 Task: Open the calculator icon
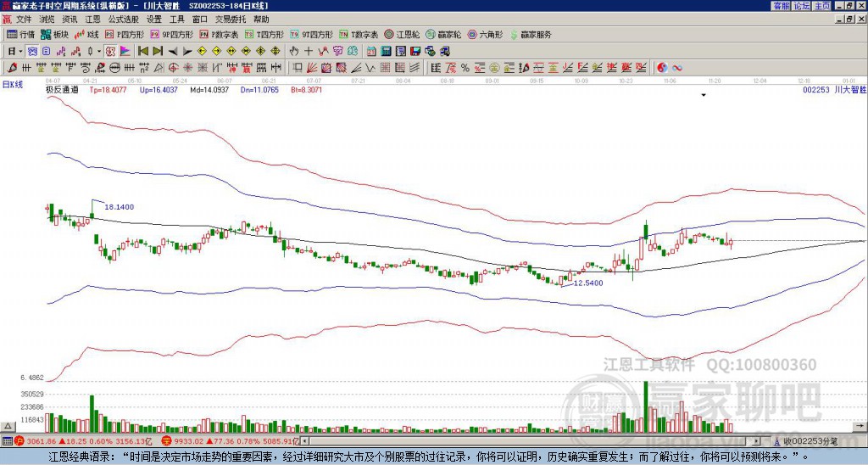(x=387, y=52)
